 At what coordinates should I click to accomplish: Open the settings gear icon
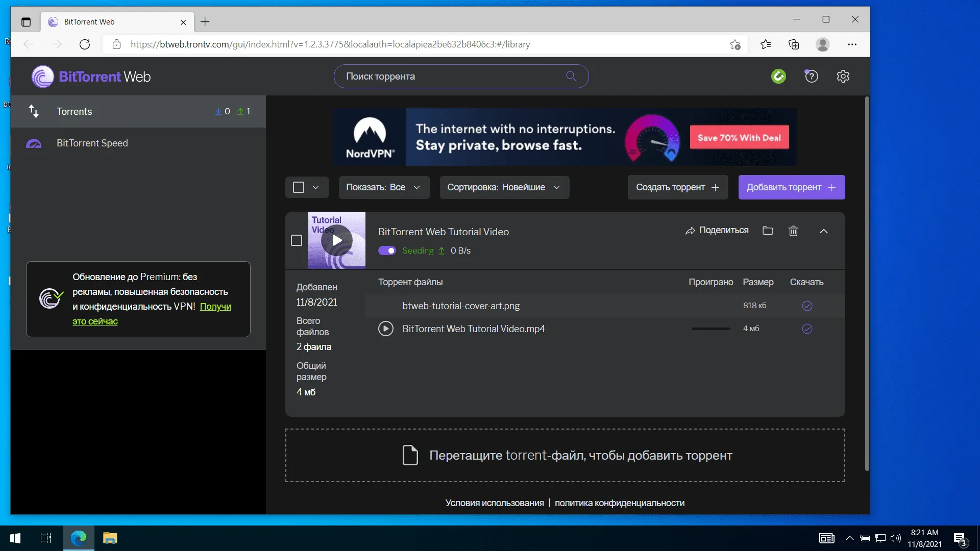point(843,76)
